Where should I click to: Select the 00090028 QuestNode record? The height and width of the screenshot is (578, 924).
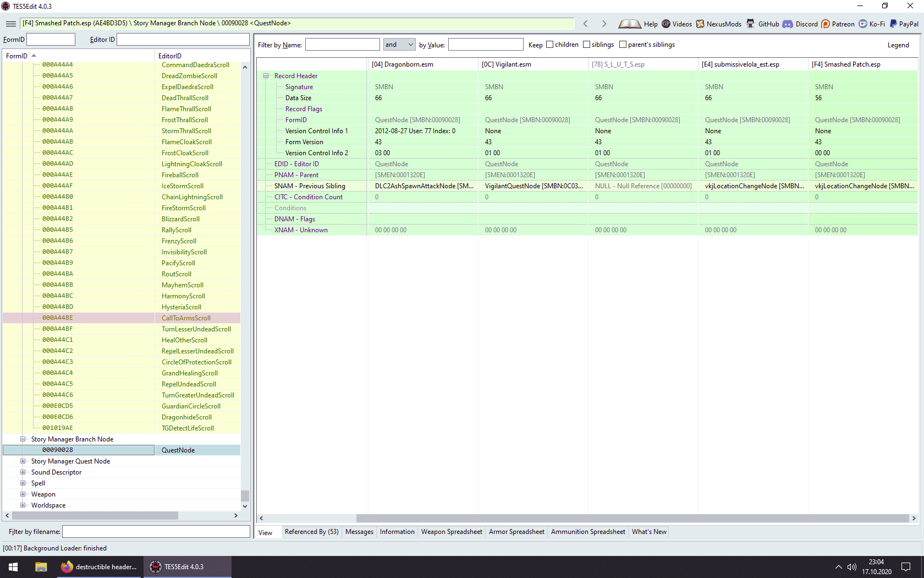coord(122,450)
